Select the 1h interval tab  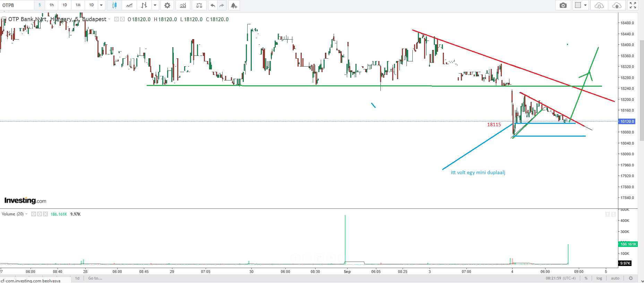52,5
